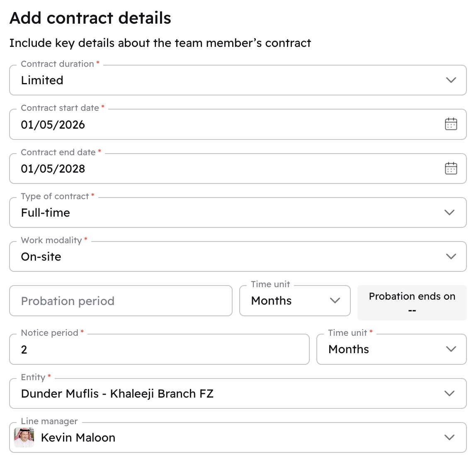476x464 pixels.
Task: Click Kevin Maloon's avatar photo
Action: point(24,437)
